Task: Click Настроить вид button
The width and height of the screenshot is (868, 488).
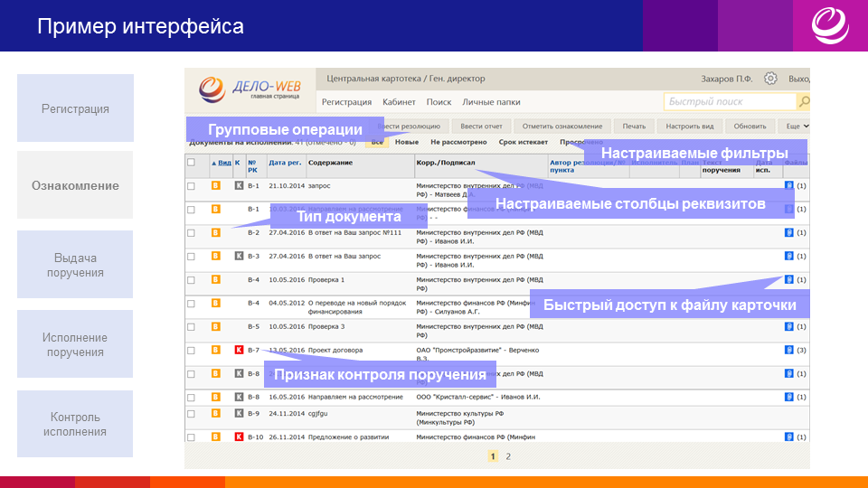Action: point(689,127)
